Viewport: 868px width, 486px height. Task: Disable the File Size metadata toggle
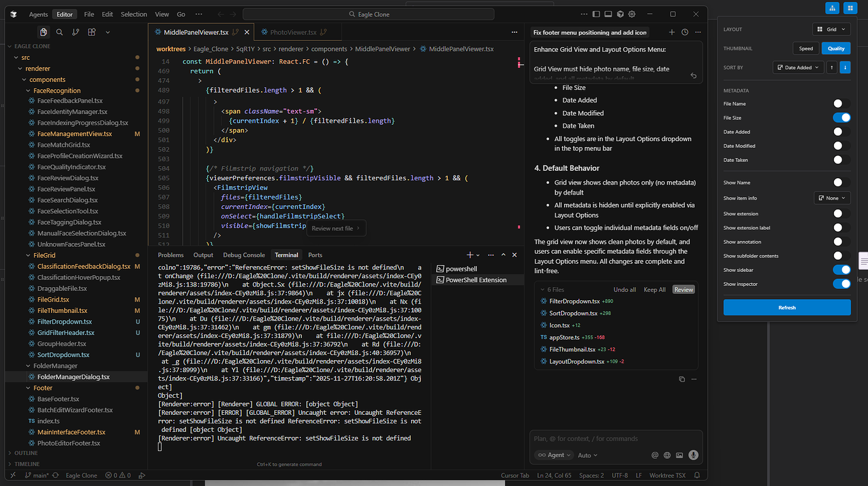pyautogui.click(x=841, y=118)
